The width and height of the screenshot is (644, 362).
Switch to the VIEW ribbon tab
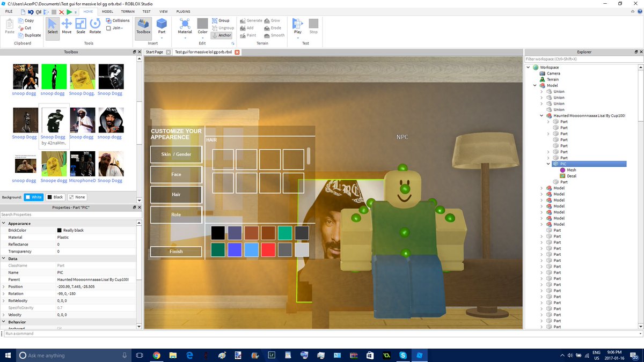tap(164, 11)
